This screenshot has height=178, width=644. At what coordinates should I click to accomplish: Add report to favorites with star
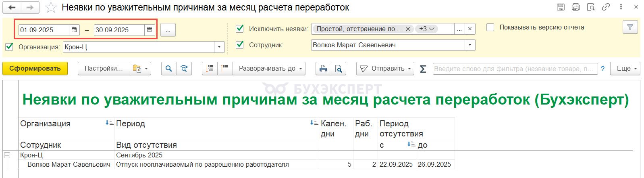[x=51, y=8]
